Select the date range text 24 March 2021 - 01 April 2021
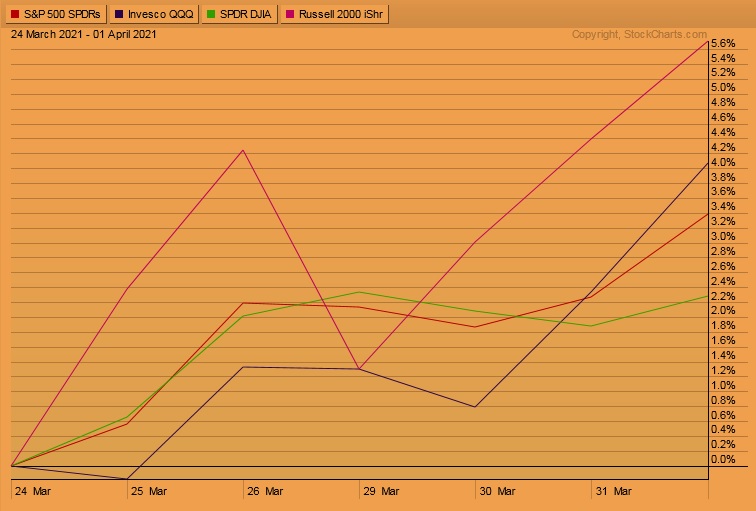The image size is (756, 511). point(83,34)
